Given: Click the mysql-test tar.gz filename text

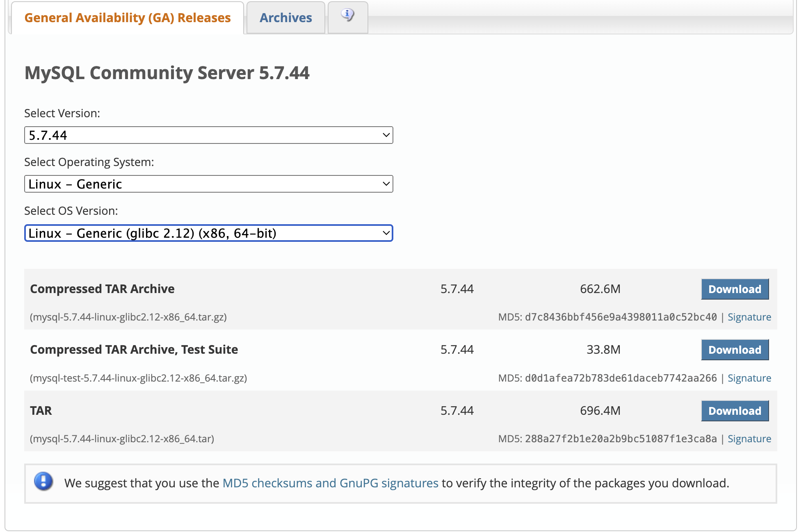Looking at the screenshot, I should 138,378.
